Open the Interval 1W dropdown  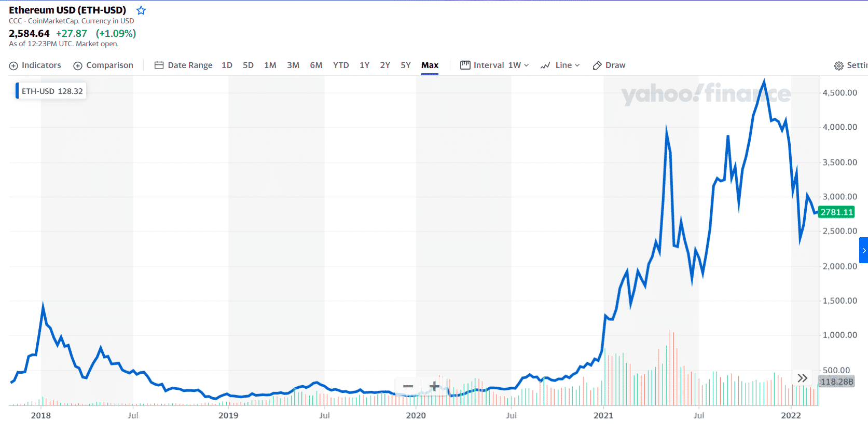[494, 65]
